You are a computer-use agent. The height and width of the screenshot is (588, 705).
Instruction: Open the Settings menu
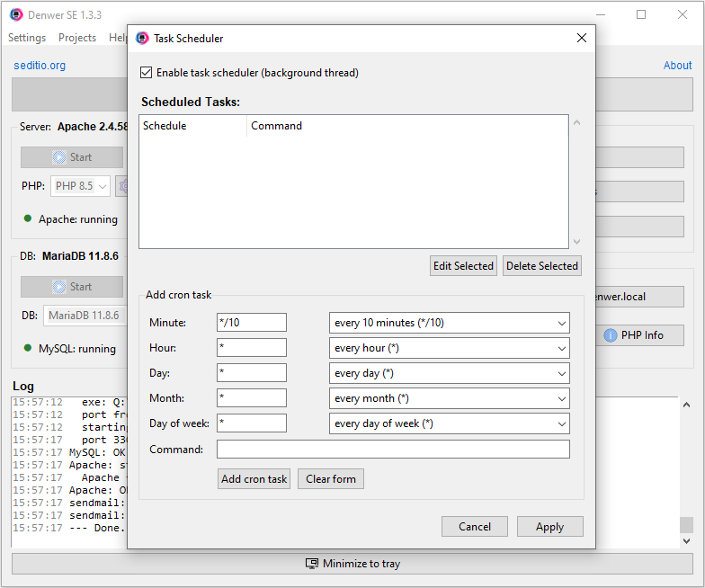[x=27, y=38]
